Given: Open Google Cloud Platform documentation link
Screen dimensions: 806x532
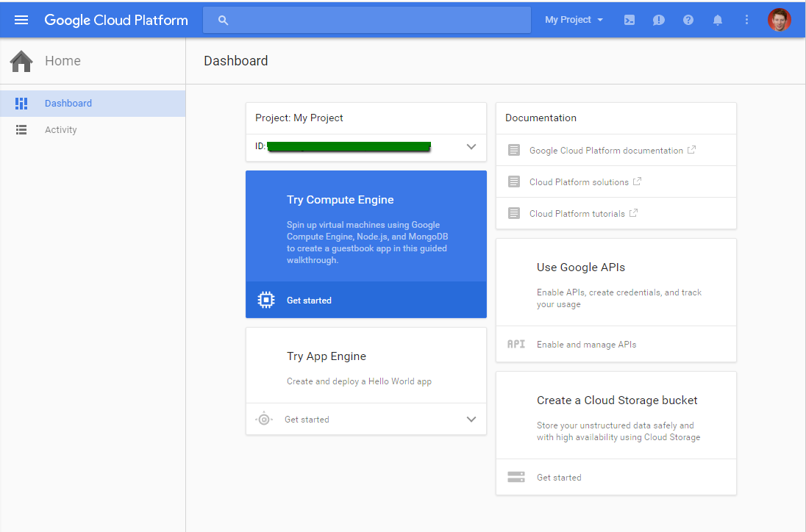Looking at the screenshot, I should coord(606,151).
